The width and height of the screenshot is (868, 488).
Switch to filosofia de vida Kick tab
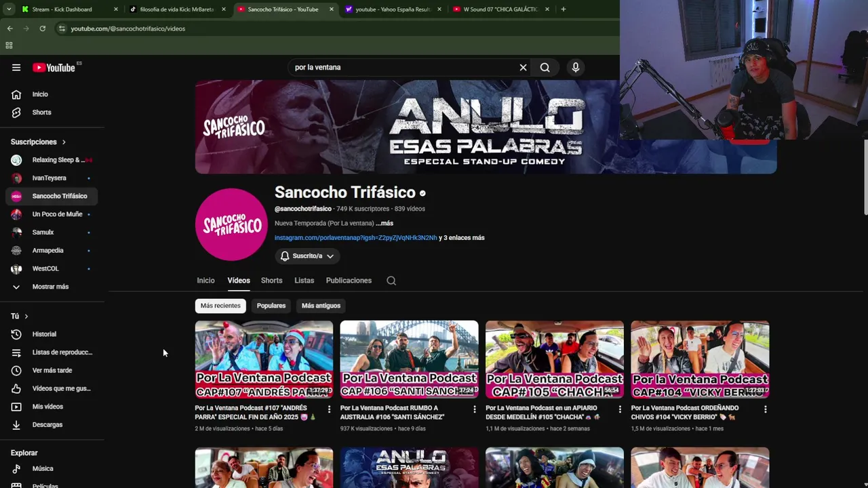[176, 9]
